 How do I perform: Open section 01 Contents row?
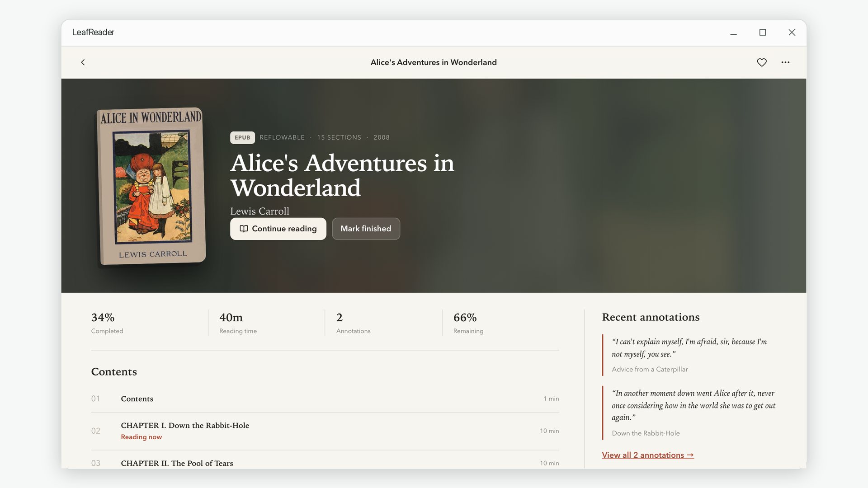(325, 399)
